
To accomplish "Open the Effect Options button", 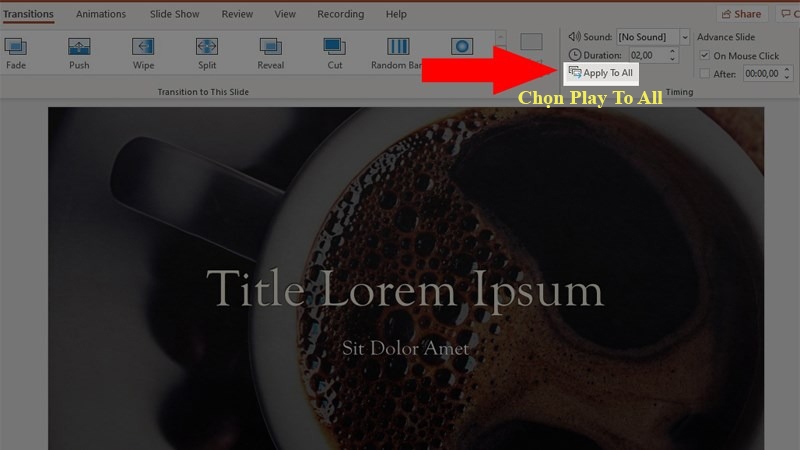I will click(x=531, y=50).
